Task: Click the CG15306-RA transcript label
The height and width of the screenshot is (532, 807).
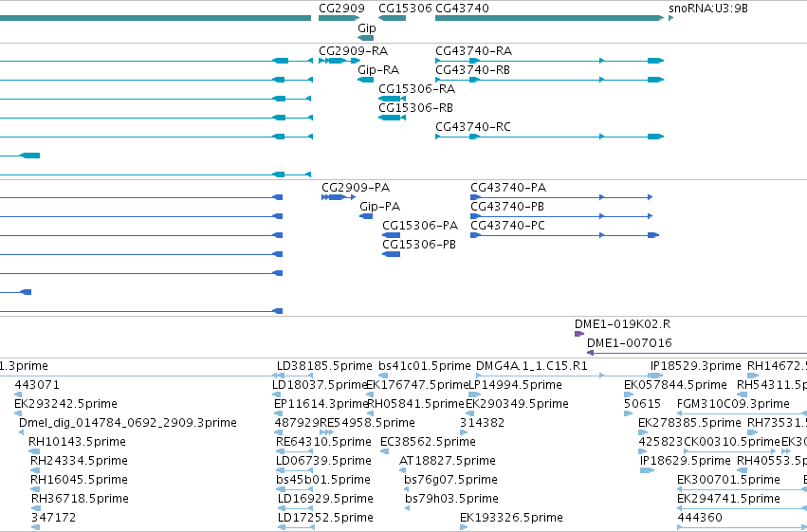Action: 417,89
